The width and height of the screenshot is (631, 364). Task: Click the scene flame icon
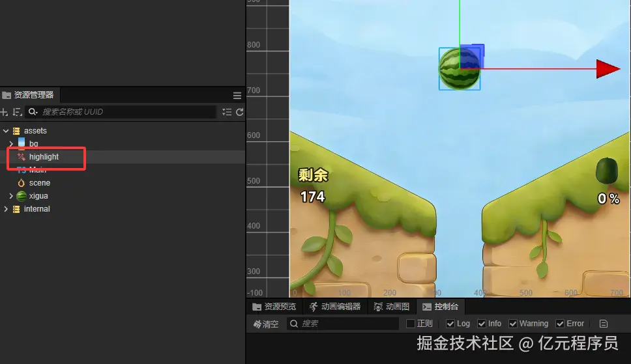[x=22, y=183]
